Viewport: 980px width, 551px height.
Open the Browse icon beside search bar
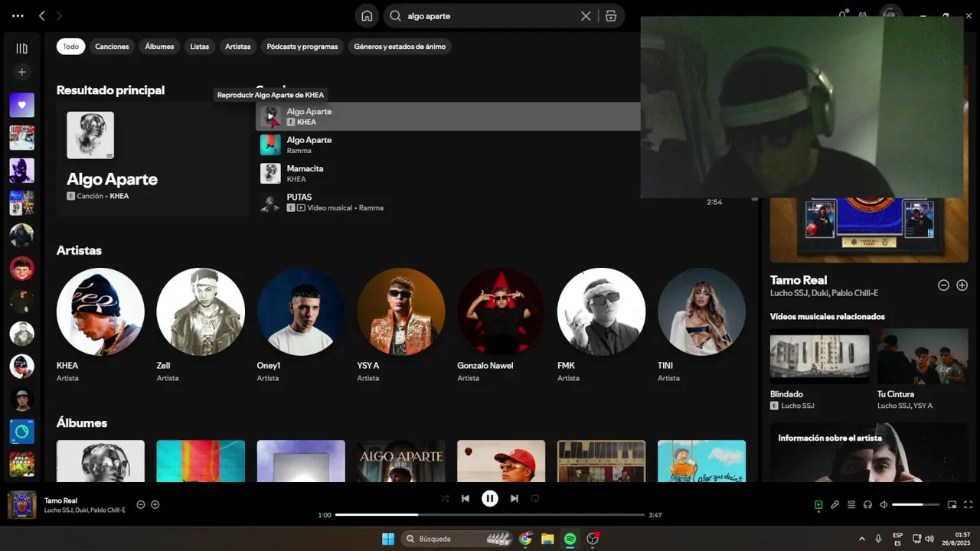[611, 16]
